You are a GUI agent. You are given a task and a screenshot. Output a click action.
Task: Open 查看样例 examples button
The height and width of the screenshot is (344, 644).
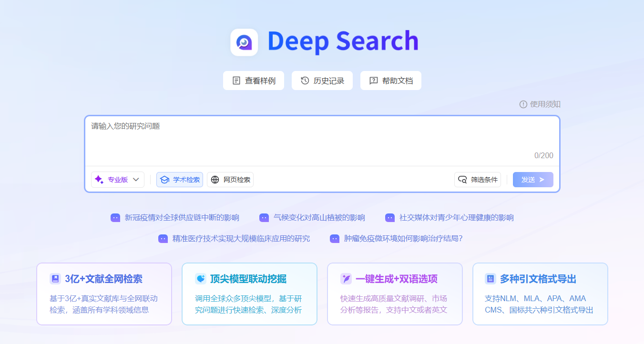[254, 81]
